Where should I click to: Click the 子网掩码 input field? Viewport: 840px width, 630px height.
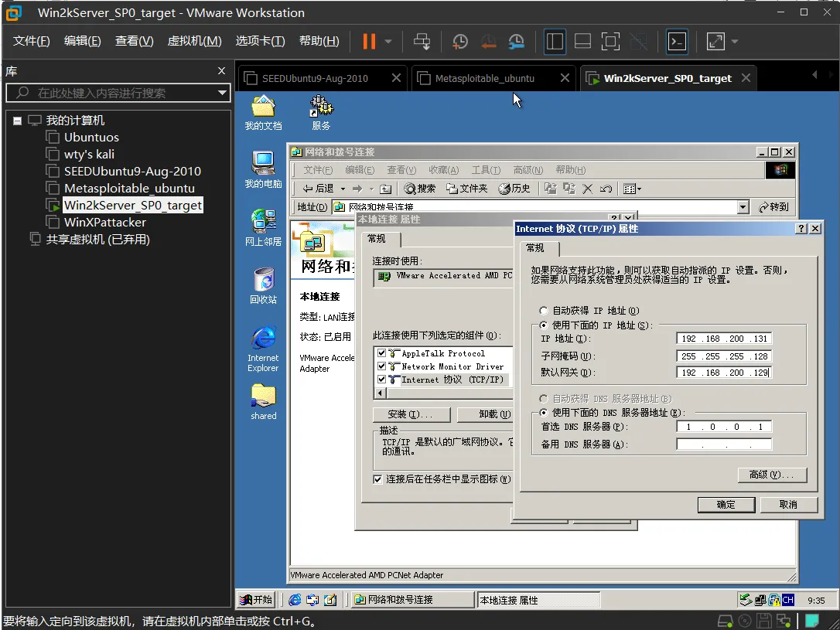click(x=724, y=356)
